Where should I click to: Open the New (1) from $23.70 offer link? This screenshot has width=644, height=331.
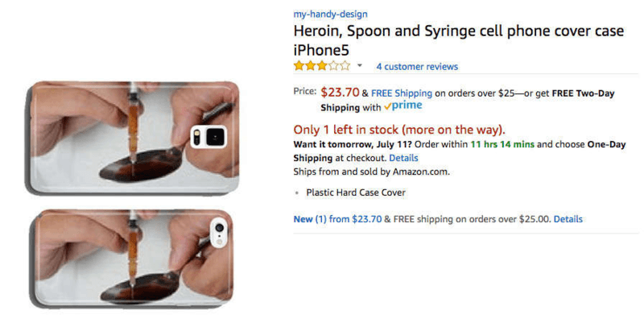(x=337, y=219)
